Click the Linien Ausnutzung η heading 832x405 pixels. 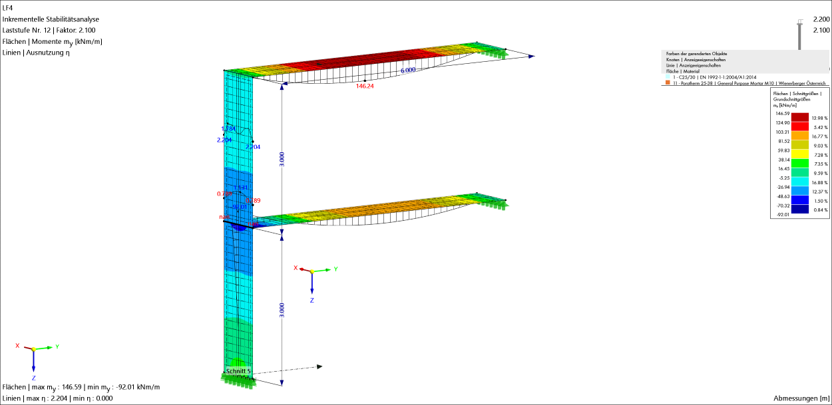[x=38, y=52]
